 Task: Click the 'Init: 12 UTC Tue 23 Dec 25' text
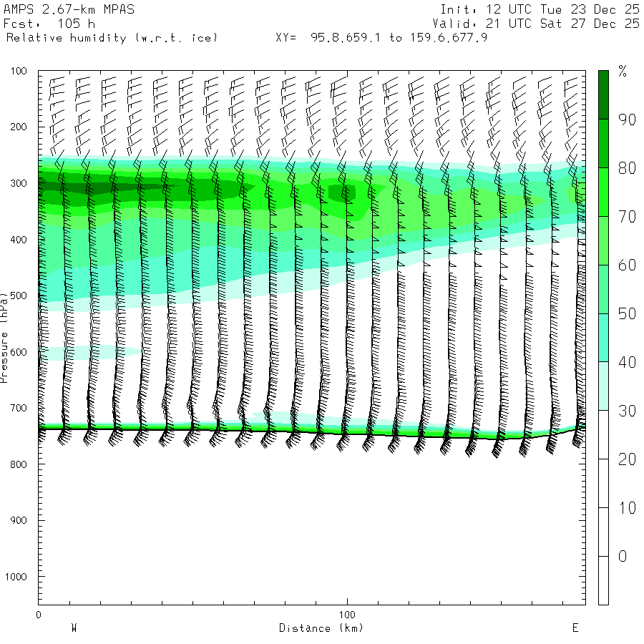(540, 9)
